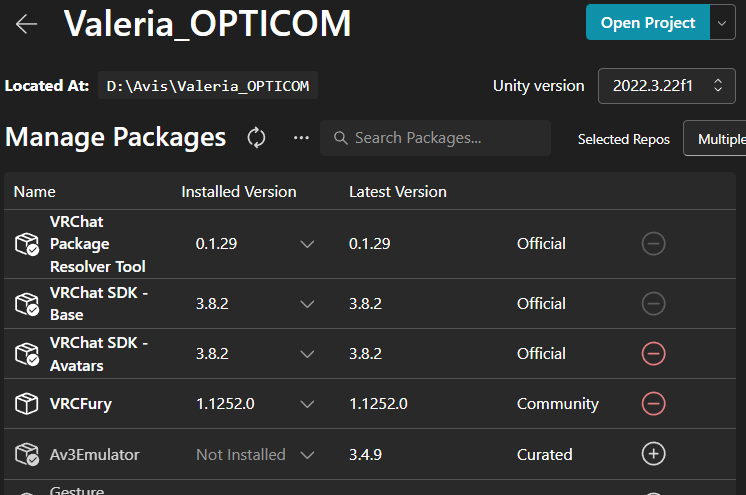Screen dimensions: 746x495
Task: Click the Av3Emulator package icon
Action: (x=26, y=454)
